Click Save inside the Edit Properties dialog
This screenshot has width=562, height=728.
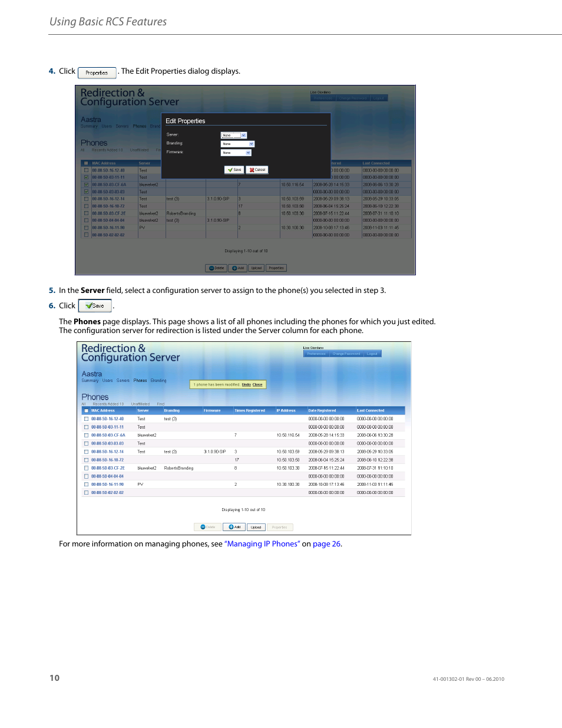(234, 170)
